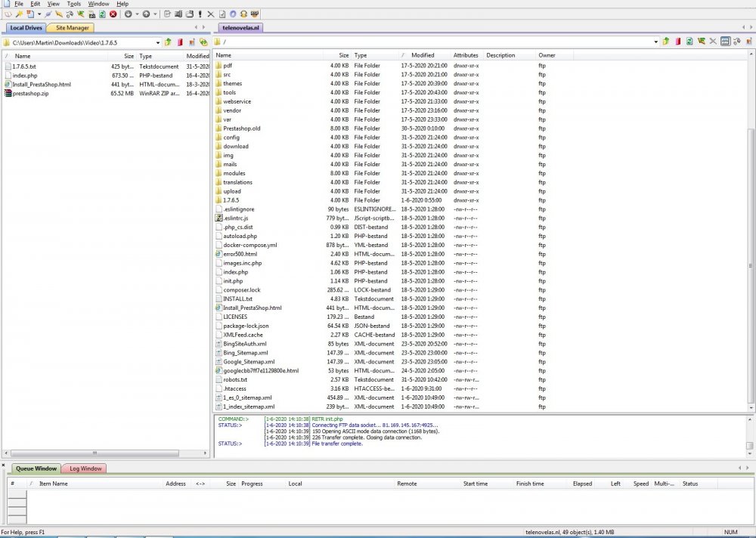Click the red stop transfer icon in main toolbar
Image resolution: width=756 pixels, height=538 pixels.
pos(113,14)
